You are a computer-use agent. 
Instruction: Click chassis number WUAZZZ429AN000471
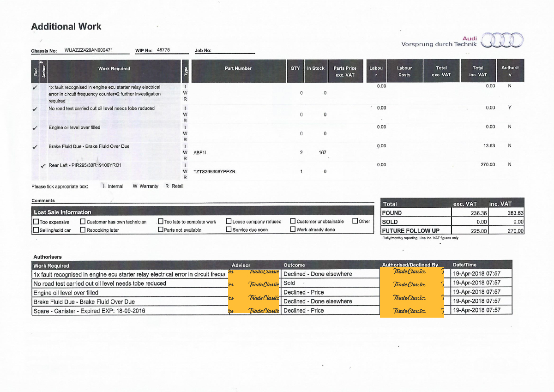tap(89, 50)
